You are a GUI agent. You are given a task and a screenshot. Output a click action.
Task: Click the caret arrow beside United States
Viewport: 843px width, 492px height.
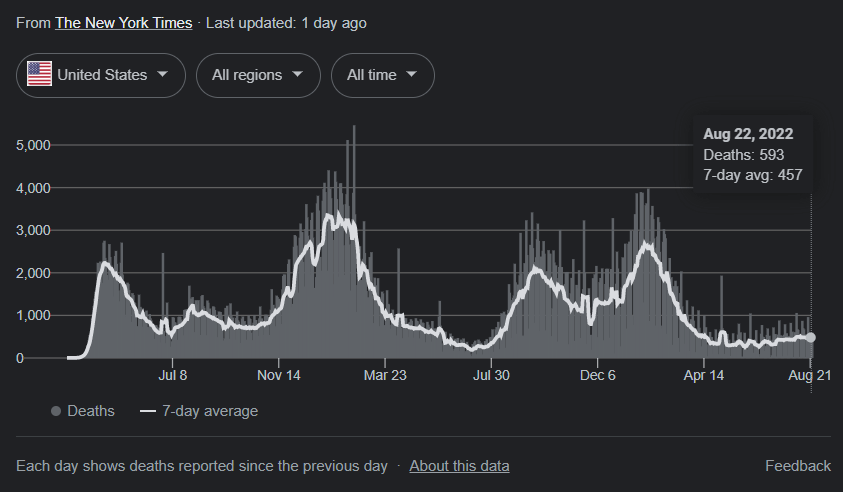coord(163,75)
